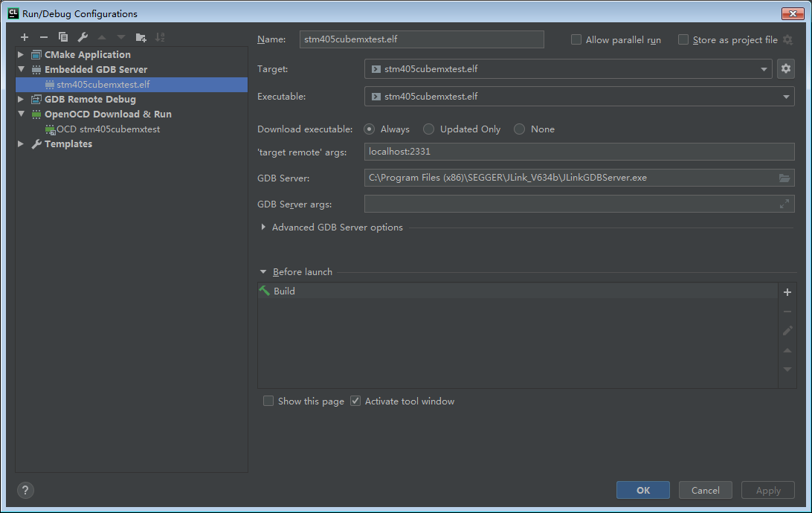Apply the configuration changes
Image resolution: width=812 pixels, height=513 pixels.
point(767,490)
